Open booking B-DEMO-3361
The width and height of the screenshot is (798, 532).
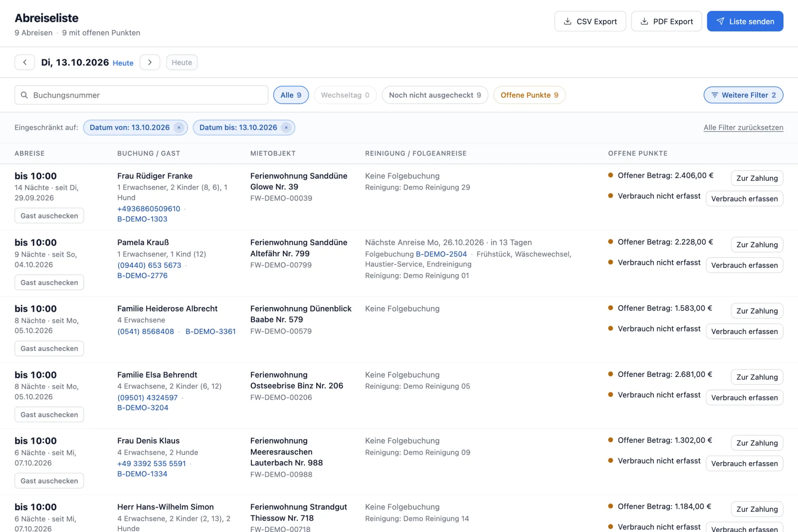click(x=210, y=331)
